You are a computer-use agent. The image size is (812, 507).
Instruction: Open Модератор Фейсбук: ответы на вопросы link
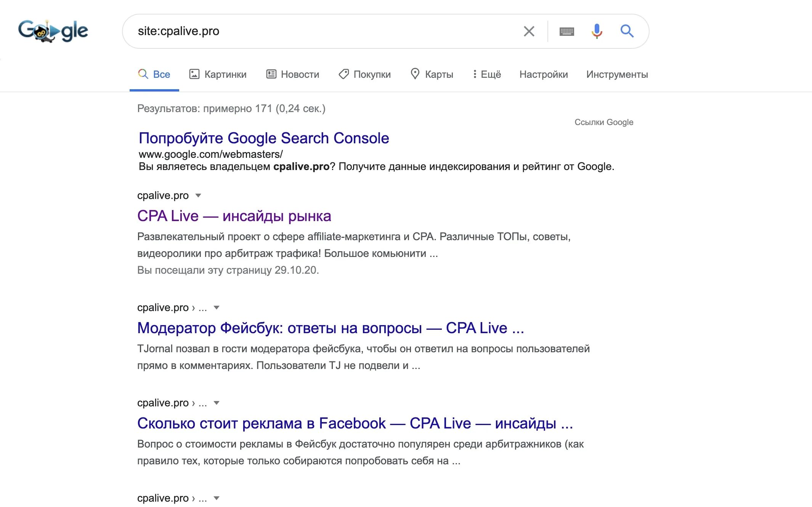click(x=331, y=328)
